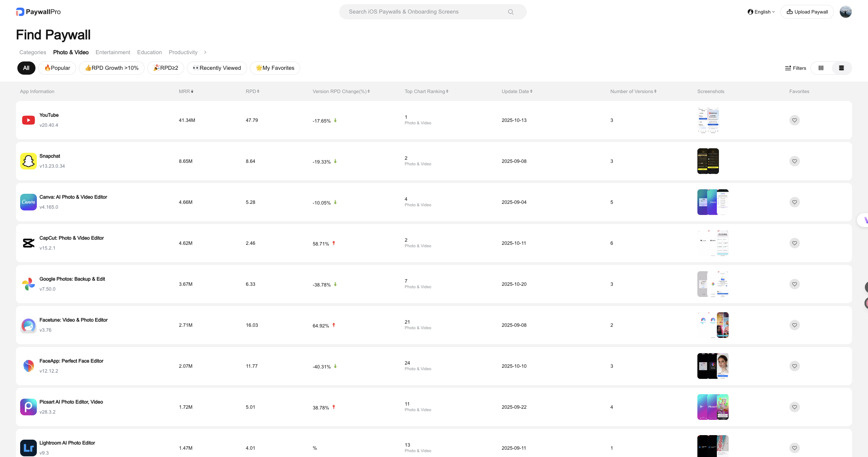Open the Google Photos screenshots thumbnail
This screenshot has width=868, height=457.
tap(713, 284)
